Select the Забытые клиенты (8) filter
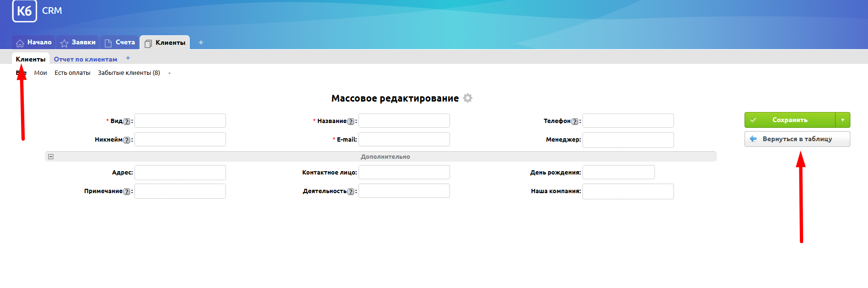This screenshot has width=868, height=288. click(129, 73)
